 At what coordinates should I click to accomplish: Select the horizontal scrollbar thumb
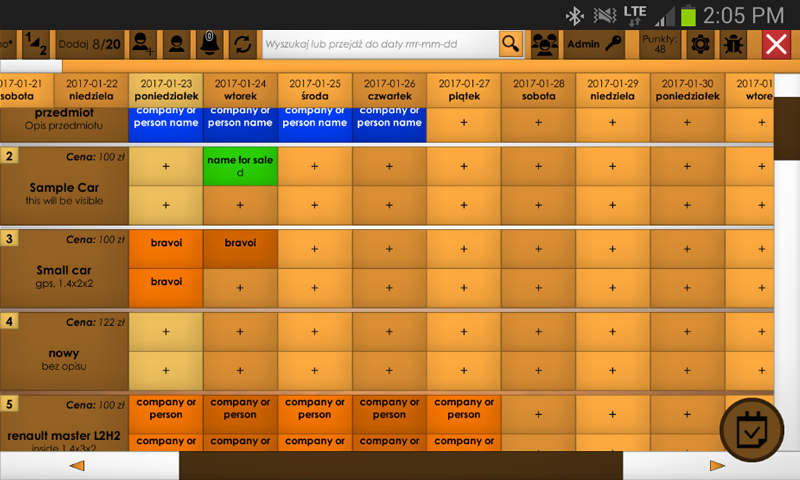pyautogui.click(x=401, y=465)
